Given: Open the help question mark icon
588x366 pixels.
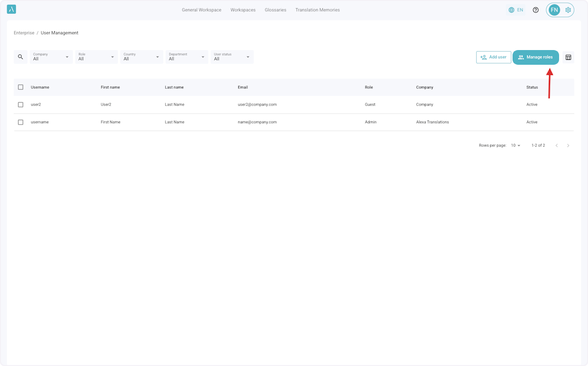Looking at the screenshot, I should [536, 10].
